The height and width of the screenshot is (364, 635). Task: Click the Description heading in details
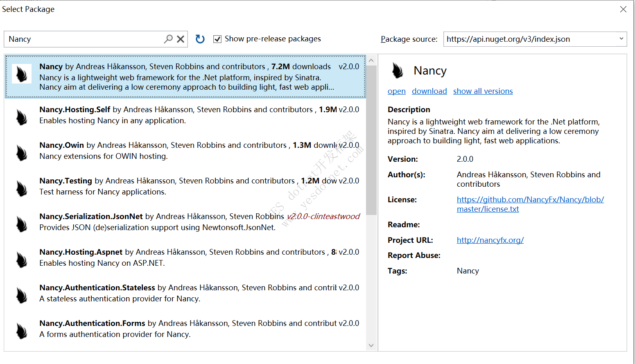(x=409, y=109)
